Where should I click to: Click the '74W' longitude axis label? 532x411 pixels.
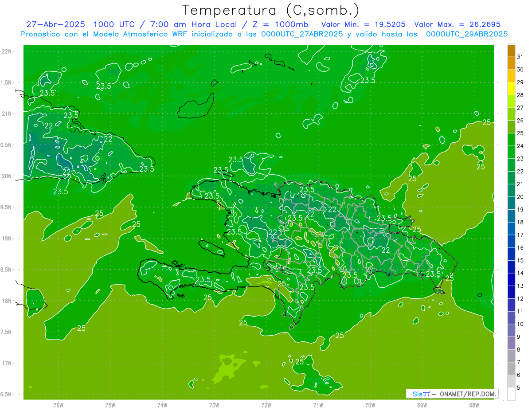click(162, 405)
